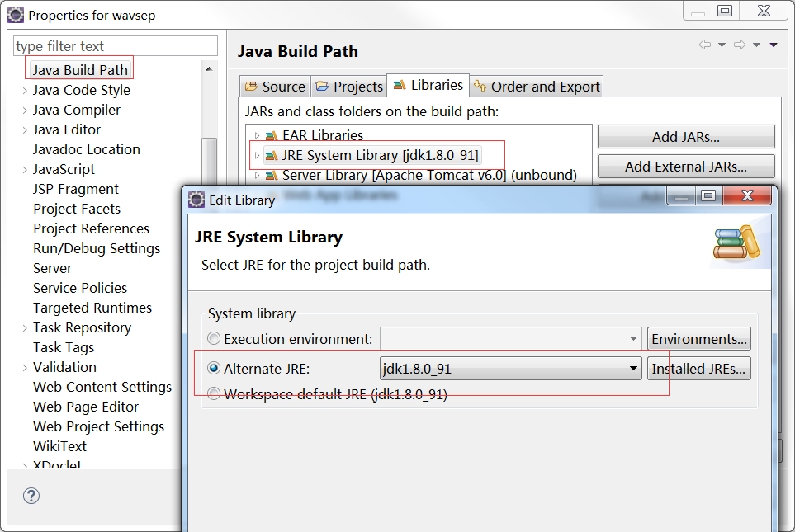Select Service Policies in the list
This screenshot has width=795, height=532.
click(x=80, y=288)
